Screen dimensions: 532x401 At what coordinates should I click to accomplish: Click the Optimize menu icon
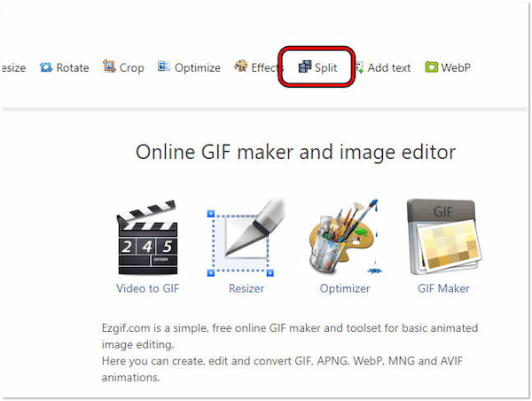pyautogui.click(x=164, y=67)
